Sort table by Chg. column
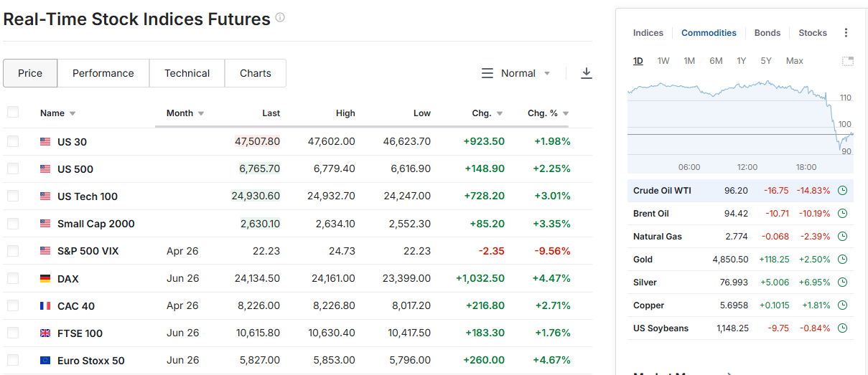 point(487,113)
